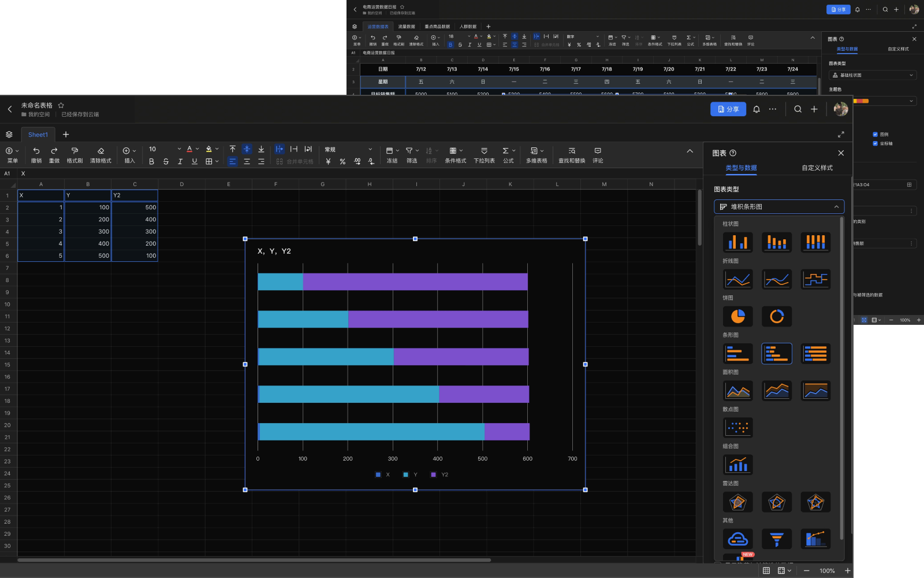Click the 评论 comment button
This screenshot has width=924, height=578.
(598, 155)
